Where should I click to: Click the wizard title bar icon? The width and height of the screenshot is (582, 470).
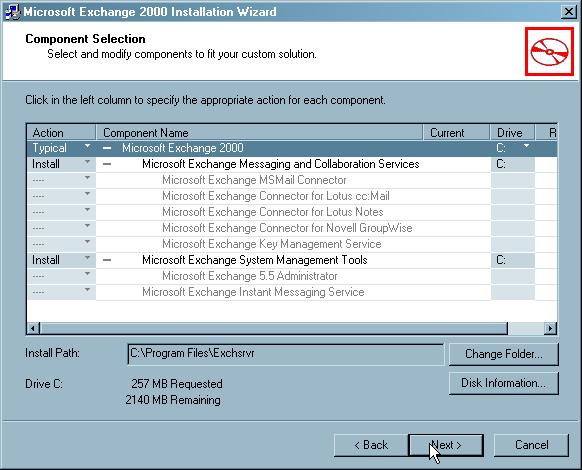[13, 12]
